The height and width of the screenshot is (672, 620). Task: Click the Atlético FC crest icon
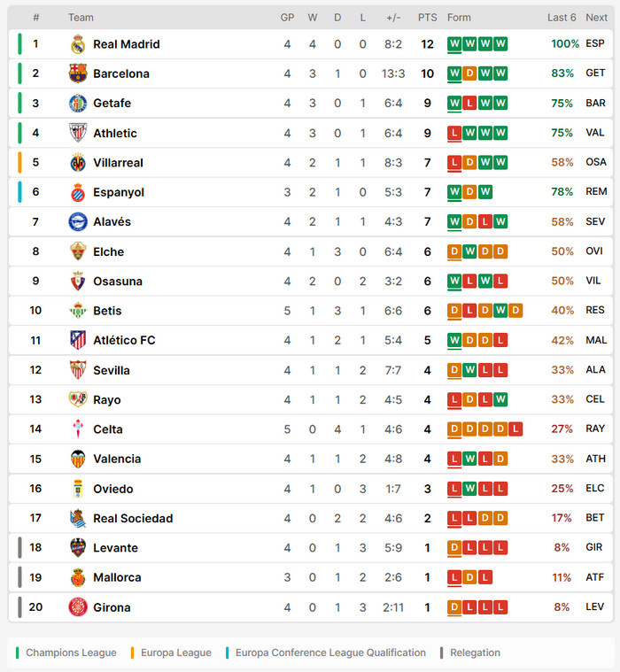point(78,340)
